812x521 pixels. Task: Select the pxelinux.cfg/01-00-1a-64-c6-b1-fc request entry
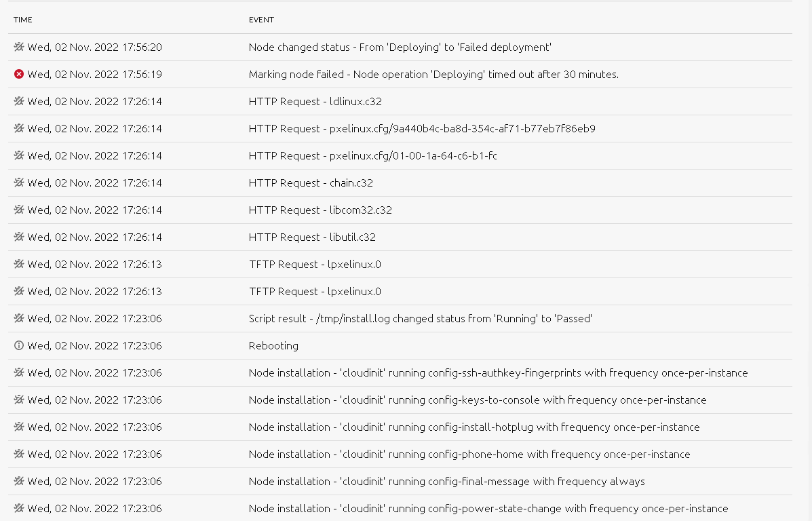pyautogui.click(x=372, y=156)
